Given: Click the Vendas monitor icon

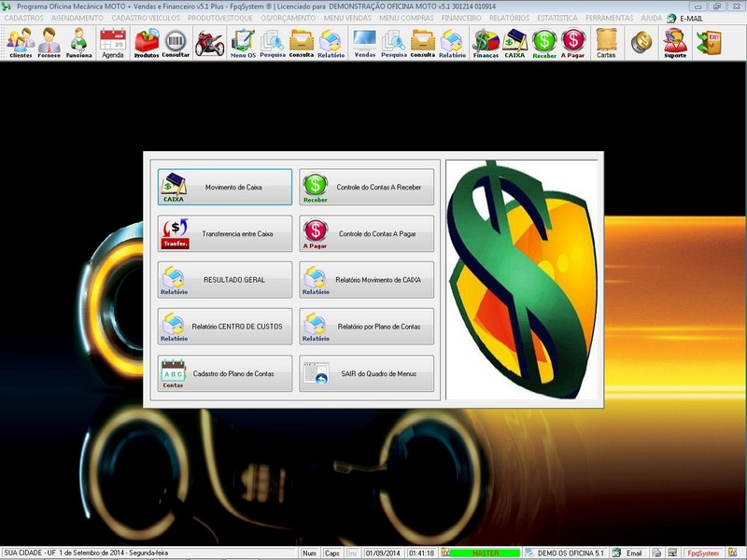Looking at the screenshot, I should 364,42.
